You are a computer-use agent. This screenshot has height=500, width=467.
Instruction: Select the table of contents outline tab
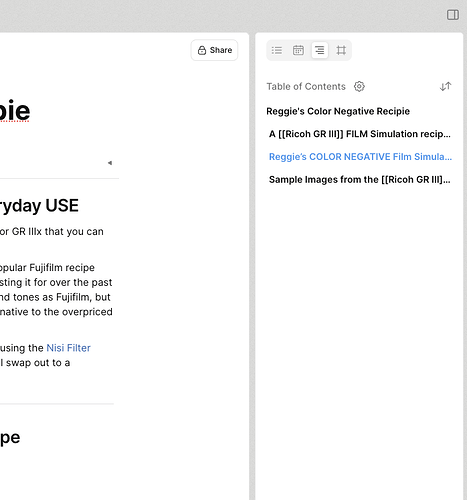point(320,50)
